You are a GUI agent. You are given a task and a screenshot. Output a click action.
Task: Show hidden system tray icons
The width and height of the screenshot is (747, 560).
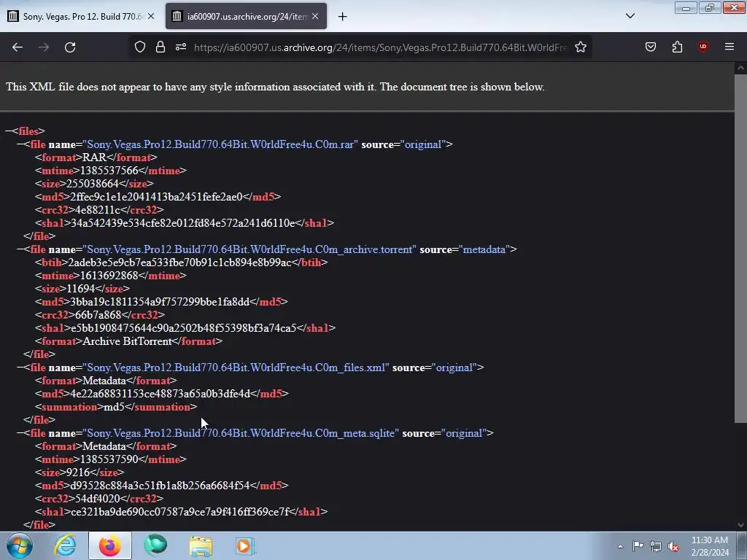(620, 546)
